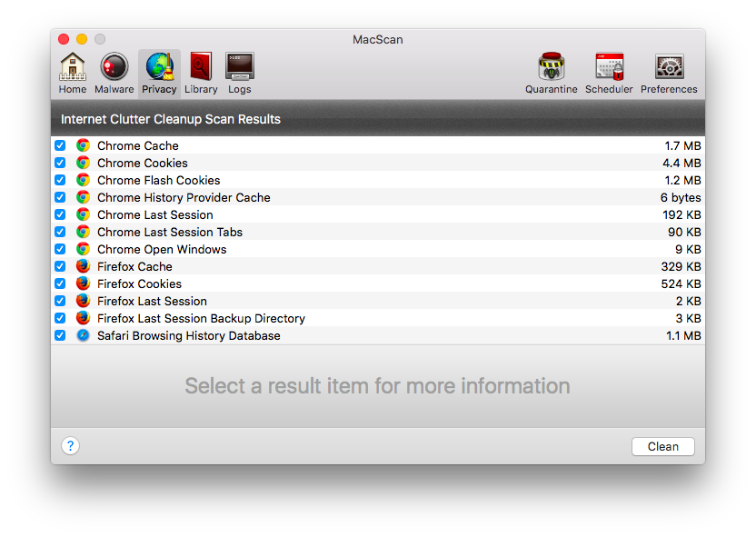Click the Firefox icon beside Firefox Cache
Image resolution: width=756 pixels, height=537 pixels.
[83, 266]
